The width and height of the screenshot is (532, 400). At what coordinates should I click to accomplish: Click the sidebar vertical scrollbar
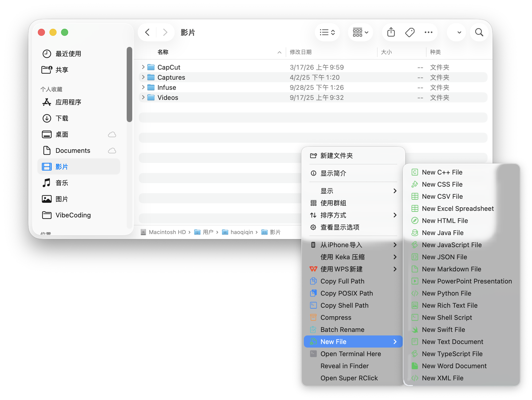pos(129,84)
